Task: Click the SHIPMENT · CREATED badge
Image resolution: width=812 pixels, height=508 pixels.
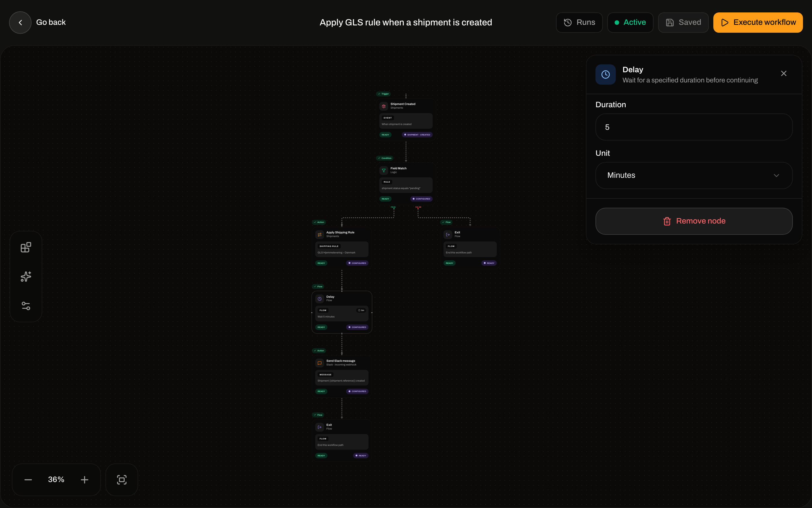Action: point(417,135)
